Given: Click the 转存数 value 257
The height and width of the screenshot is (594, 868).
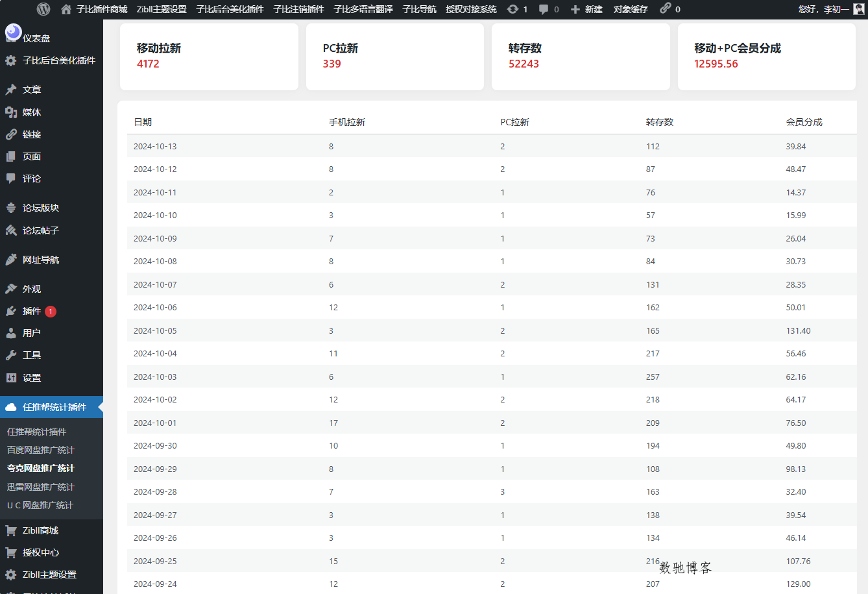Looking at the screenshot, I should pos(653,377).
